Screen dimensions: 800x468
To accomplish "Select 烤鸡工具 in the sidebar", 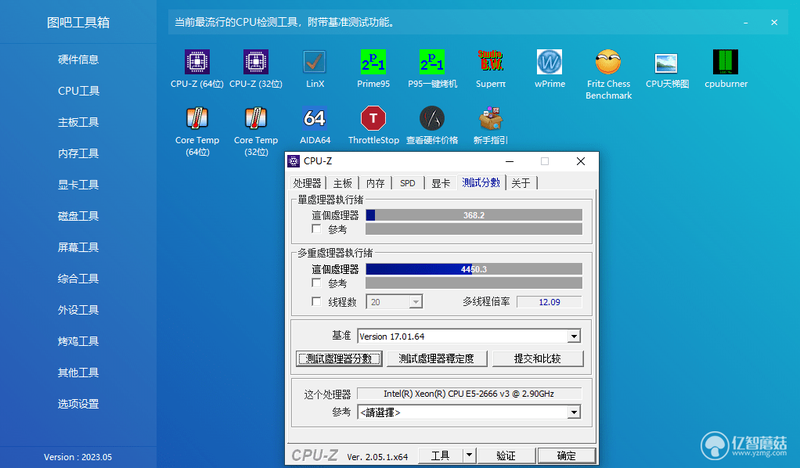I will 78,341.
